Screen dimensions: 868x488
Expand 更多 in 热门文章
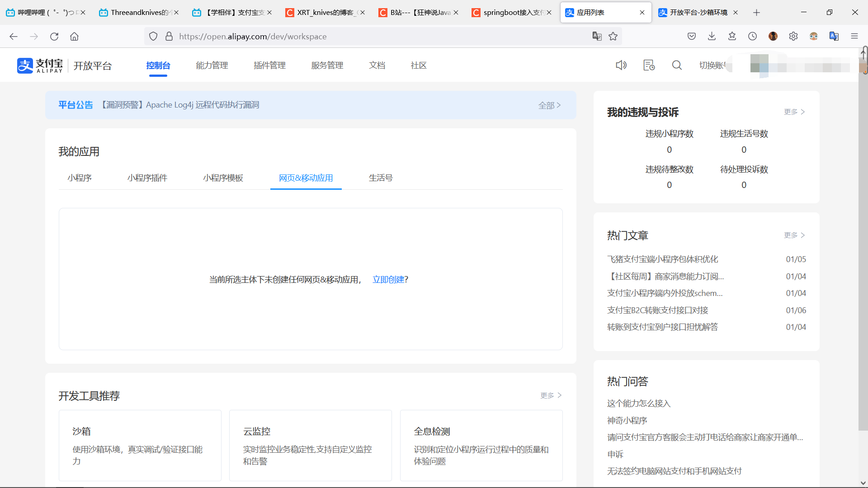(x=794, y=235)
